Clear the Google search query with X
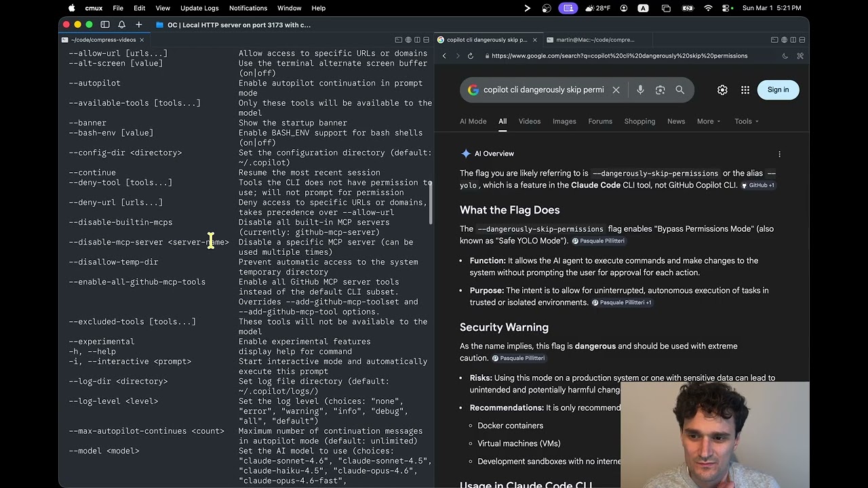The image size is (868, 488). point(616,89)
